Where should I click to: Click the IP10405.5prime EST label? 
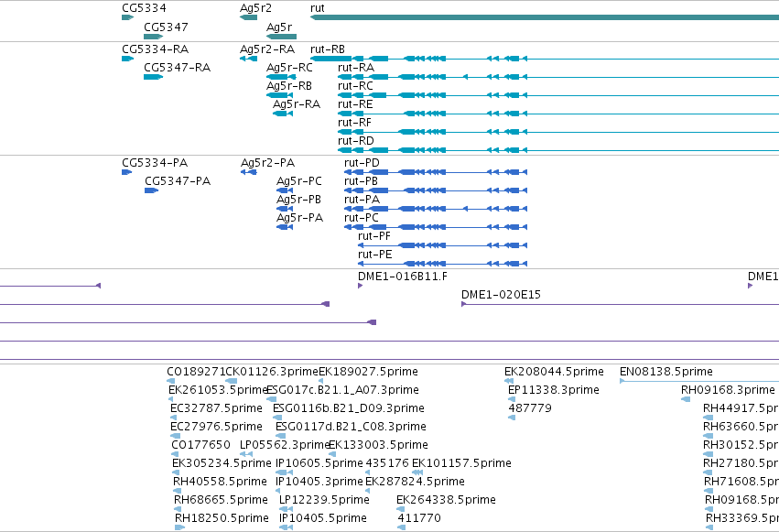(322, 518)
